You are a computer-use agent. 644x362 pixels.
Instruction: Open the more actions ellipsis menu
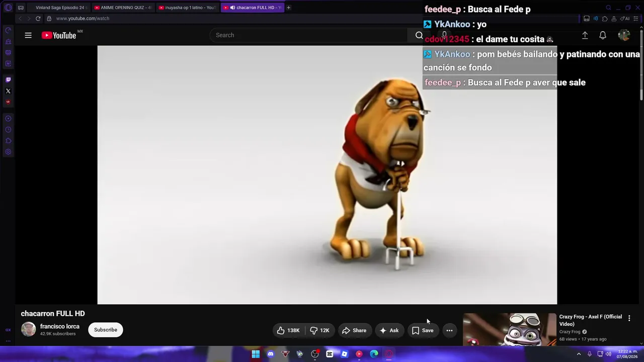(449, 330)
